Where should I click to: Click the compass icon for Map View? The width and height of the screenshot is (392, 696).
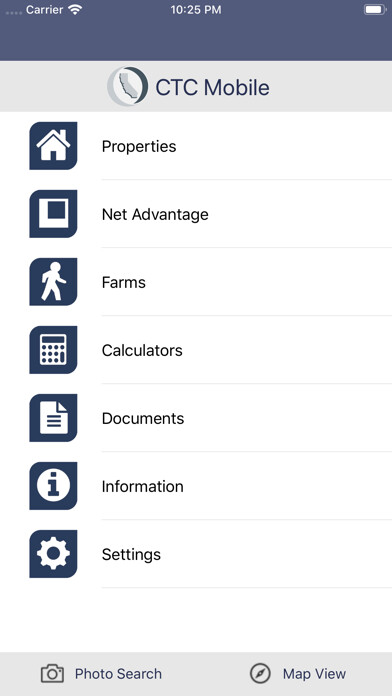click(260, 673)
